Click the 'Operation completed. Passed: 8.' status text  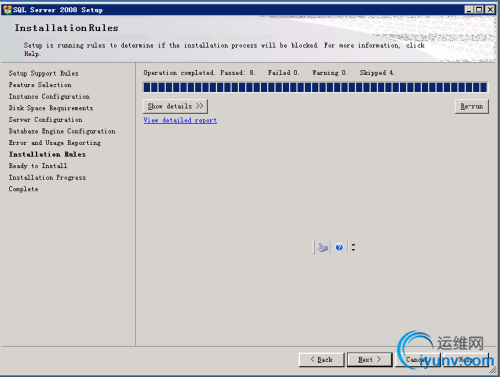tap(199, 73)
